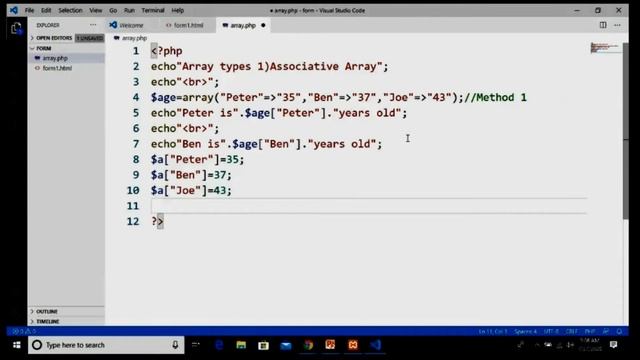Place cursor on empty line 11
The width and height of the screenshot is (640, 360).
(x=369, y=206)
